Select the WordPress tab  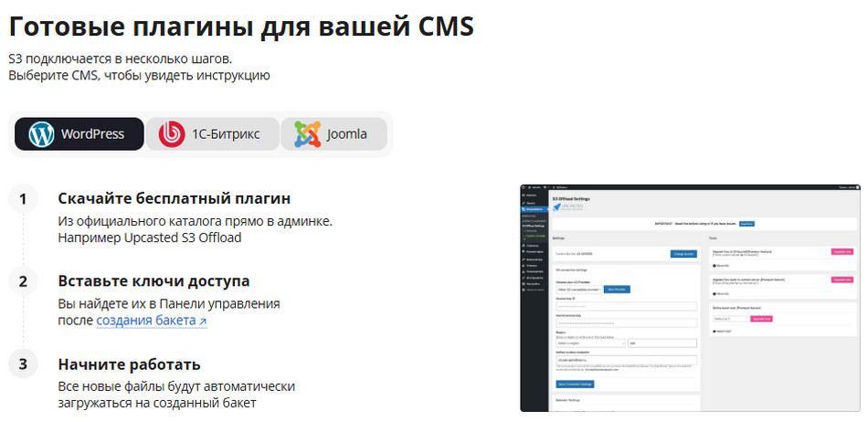79,134
